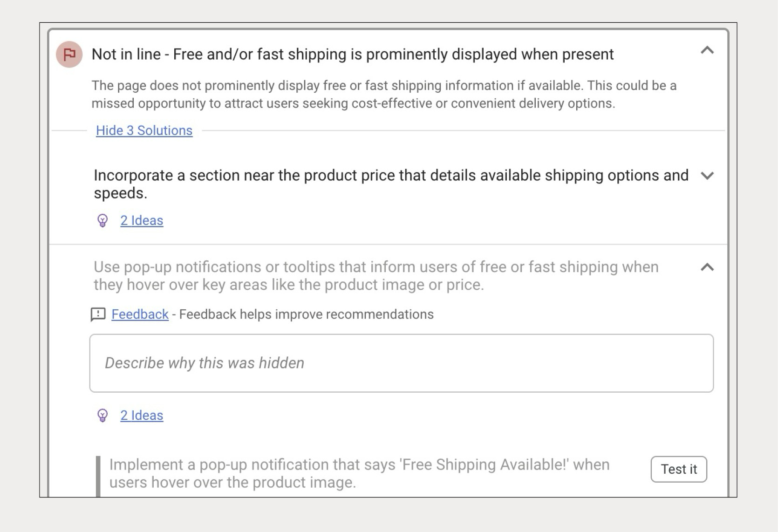Open the Feedback link

point(140,314)
